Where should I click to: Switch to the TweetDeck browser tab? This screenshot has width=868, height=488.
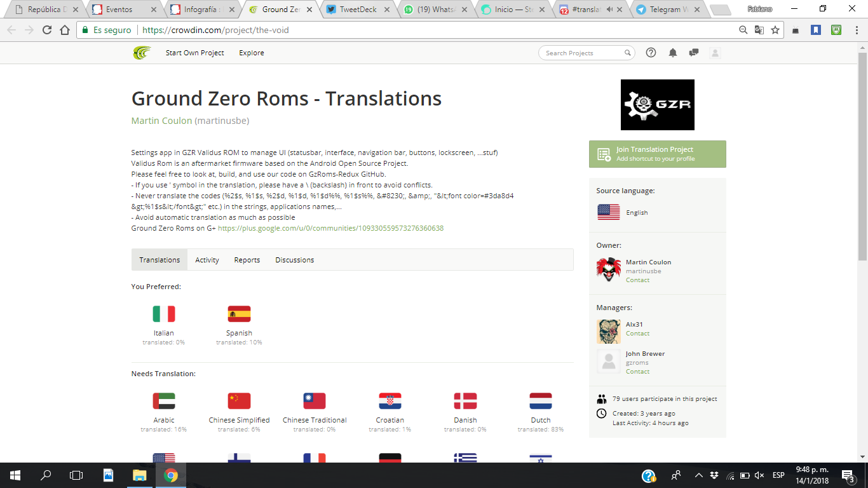(358, 10)
